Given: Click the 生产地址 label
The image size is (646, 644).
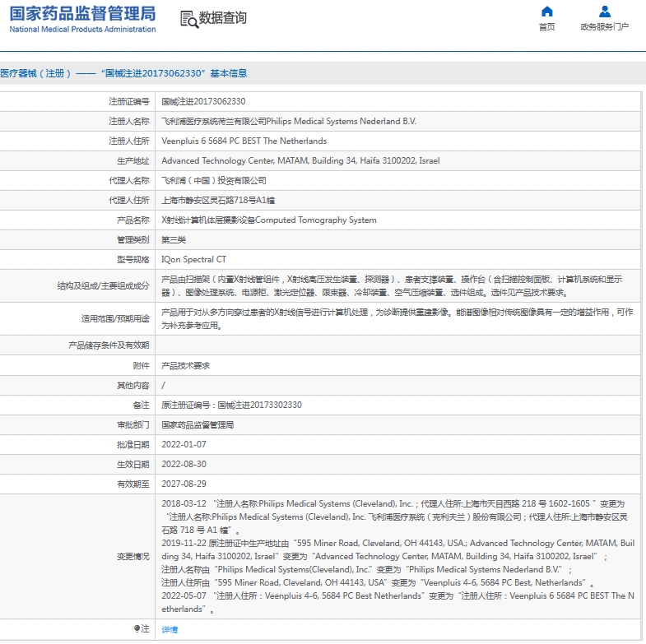Looking at the screenshot, I should [133, 160].
